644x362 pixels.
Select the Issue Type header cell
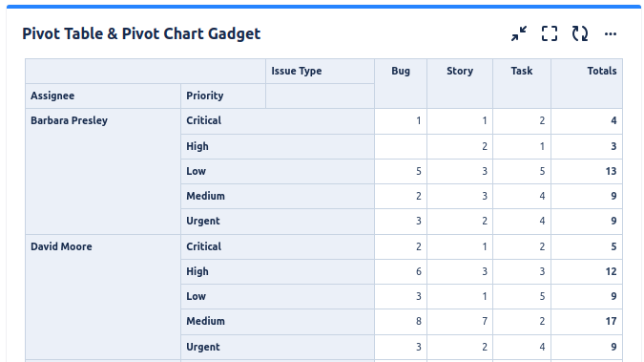(320, 72)
